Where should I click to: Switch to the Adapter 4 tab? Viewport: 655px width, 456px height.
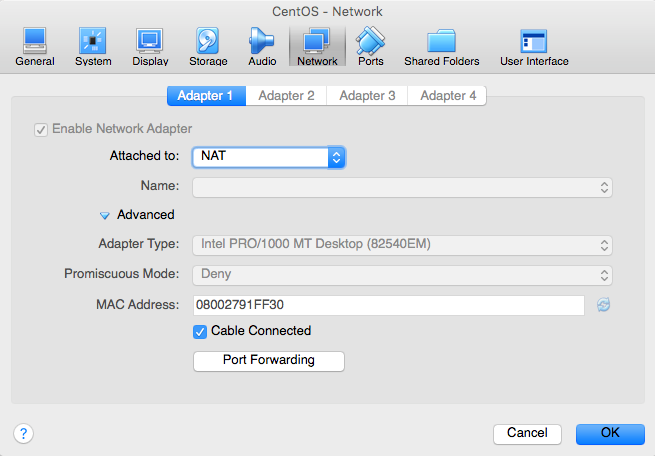coord(447,96)
